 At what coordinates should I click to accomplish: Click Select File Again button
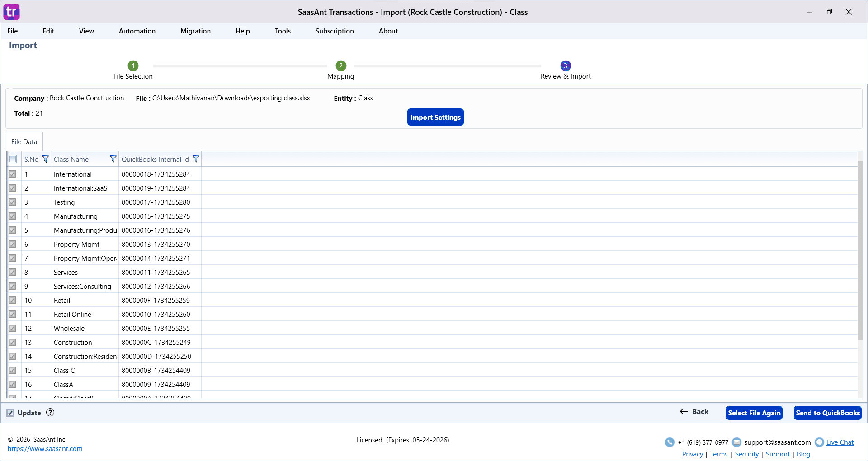click(x=754, y=413)
